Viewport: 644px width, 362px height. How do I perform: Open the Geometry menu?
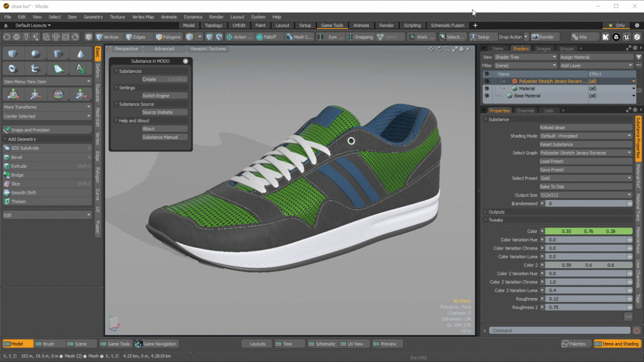(x=93, y=17)
